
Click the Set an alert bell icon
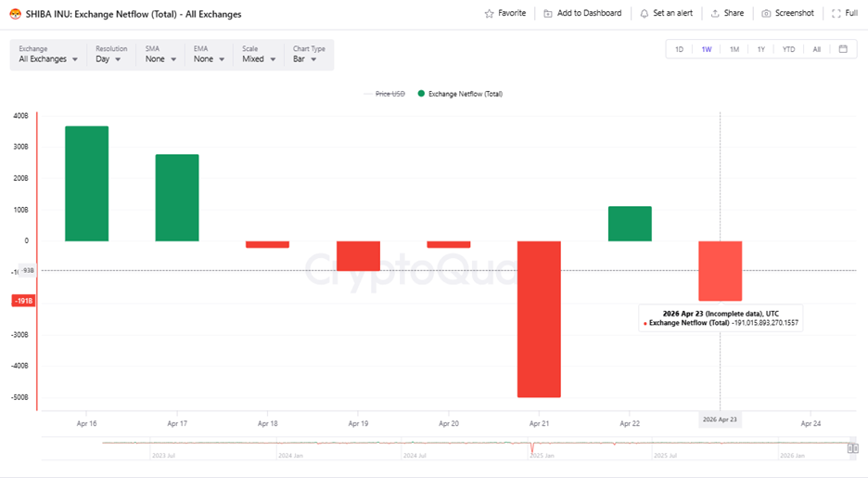[644, 13]
